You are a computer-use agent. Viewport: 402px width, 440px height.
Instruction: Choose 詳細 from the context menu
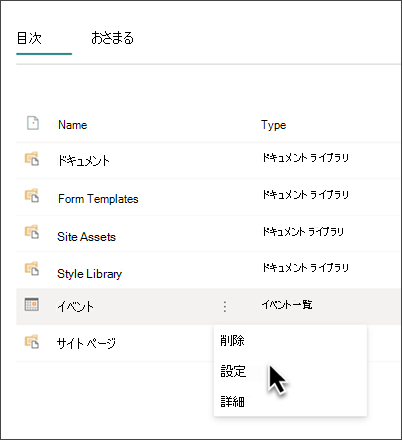232,401
